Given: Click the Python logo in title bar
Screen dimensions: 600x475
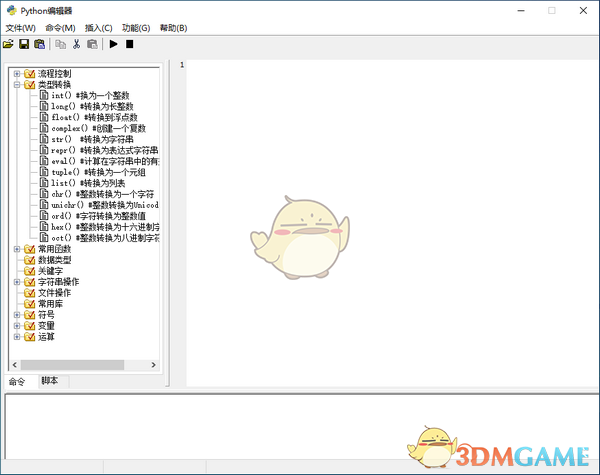Looking at the screenshot, I should click(x=11, y=10).
